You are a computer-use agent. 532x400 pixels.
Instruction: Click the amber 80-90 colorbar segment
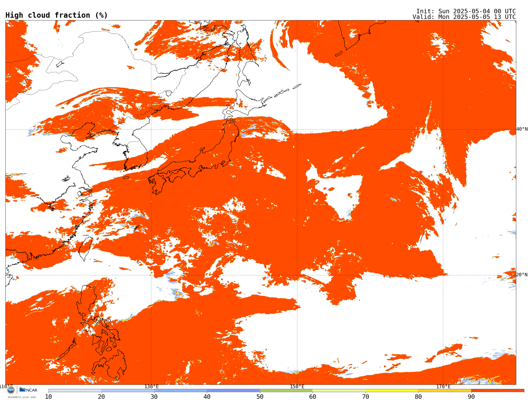pyautogui.click(x=445, y=391)
